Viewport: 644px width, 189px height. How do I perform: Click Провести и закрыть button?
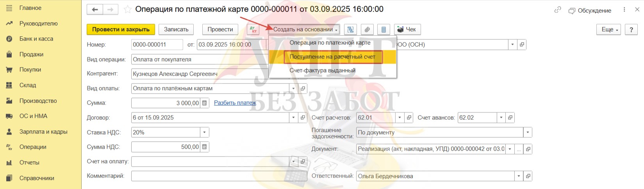pos(121,29)
